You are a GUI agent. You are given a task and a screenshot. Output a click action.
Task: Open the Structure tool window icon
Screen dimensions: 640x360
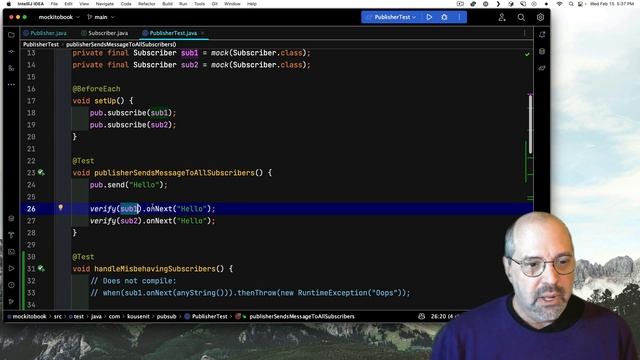pyautogui.click(x=11, y=68)
